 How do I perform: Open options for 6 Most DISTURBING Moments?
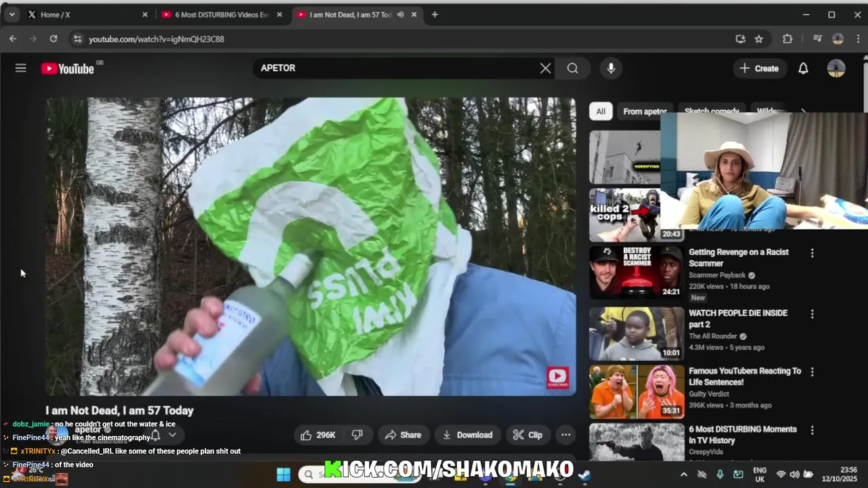[812, 430]
